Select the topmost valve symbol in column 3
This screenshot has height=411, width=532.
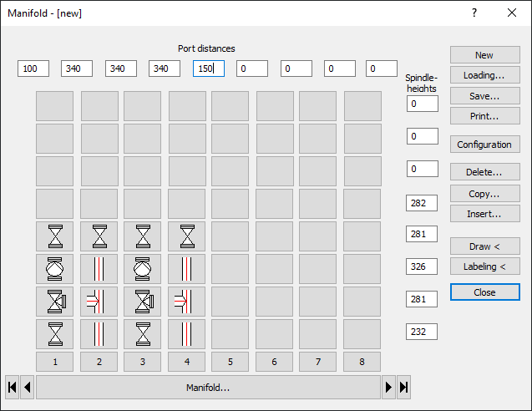click(143, 236)
